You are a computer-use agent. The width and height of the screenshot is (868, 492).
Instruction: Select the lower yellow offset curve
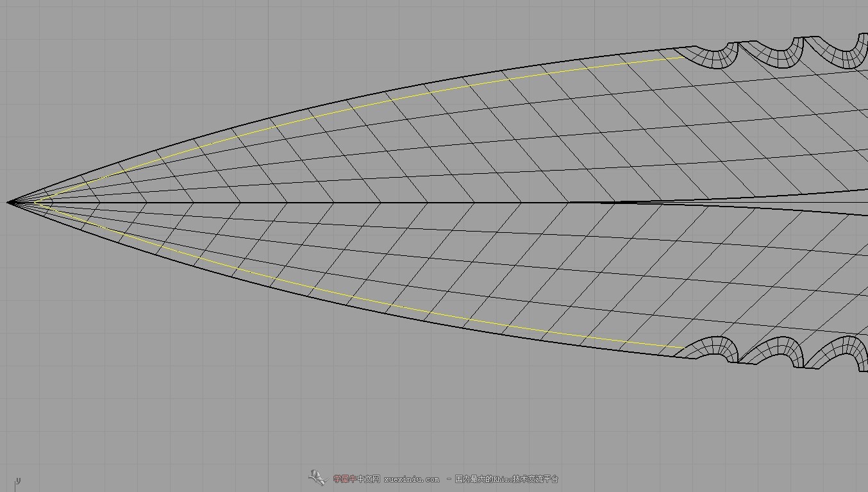[359, 299]
